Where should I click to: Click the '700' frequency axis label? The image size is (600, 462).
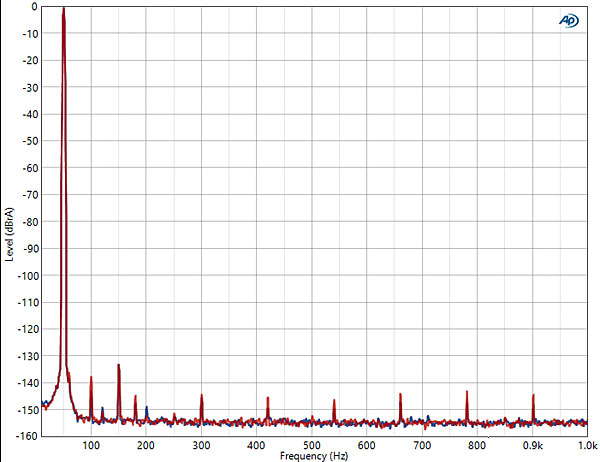point(422,446)
